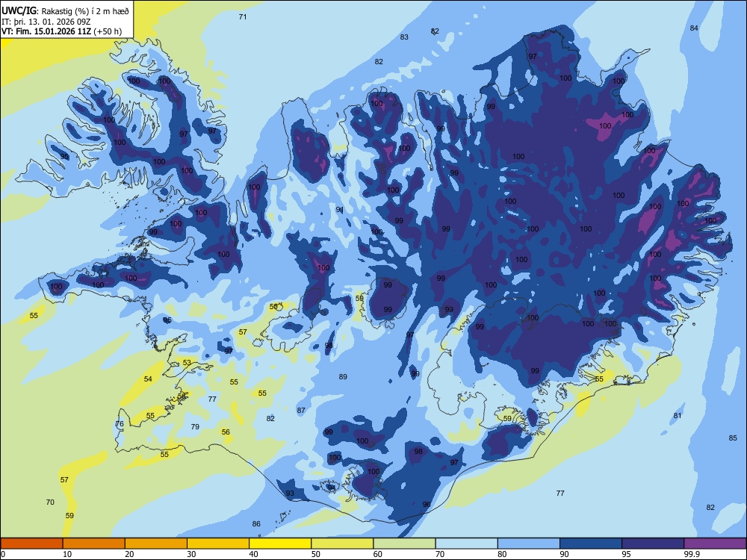Click the humidity value '54' on the map
Viewport: 747px width, 560px height.
coord(148,379)
